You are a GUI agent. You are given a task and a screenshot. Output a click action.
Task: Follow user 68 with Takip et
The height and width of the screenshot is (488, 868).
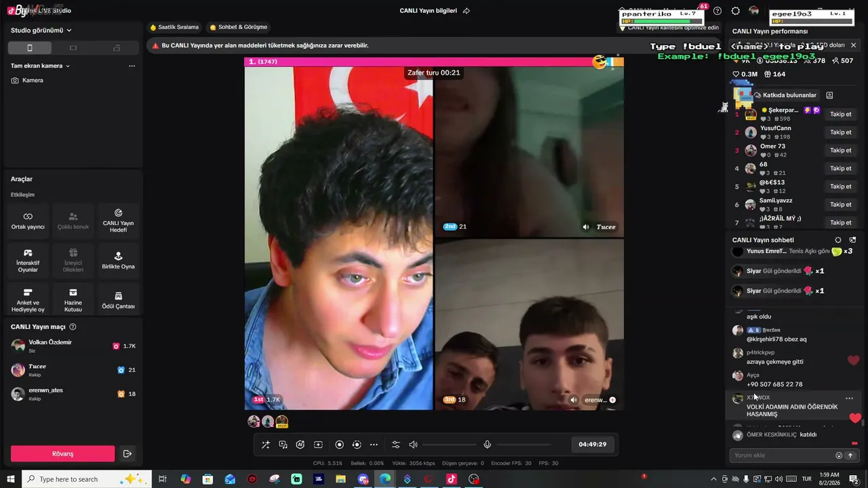(x=841, y=168)
